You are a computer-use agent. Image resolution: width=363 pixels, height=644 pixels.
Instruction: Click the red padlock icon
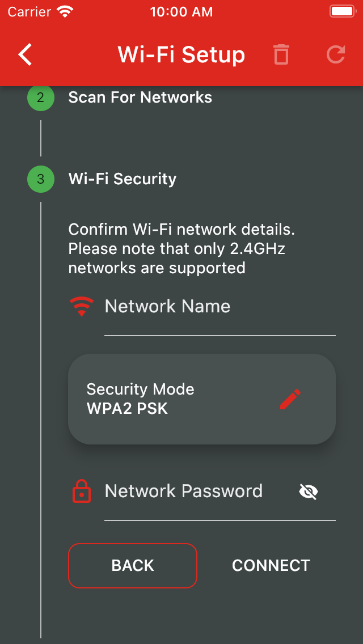click(x=82, y=491)
